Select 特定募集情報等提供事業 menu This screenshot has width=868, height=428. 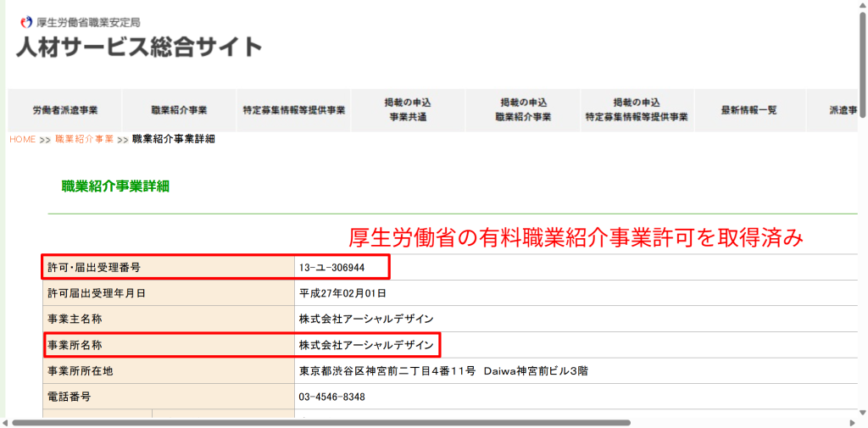(x=293, y=110)
